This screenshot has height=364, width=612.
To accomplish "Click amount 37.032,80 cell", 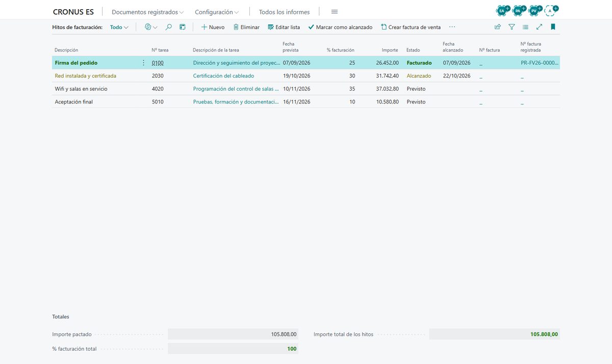I will 387,89.
